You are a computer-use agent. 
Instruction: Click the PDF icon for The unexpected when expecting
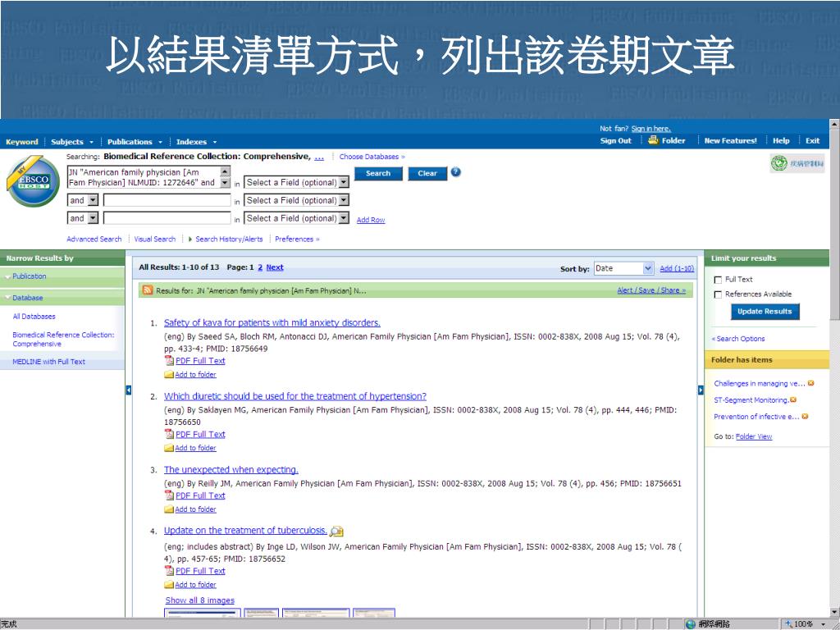click(169, 495)
